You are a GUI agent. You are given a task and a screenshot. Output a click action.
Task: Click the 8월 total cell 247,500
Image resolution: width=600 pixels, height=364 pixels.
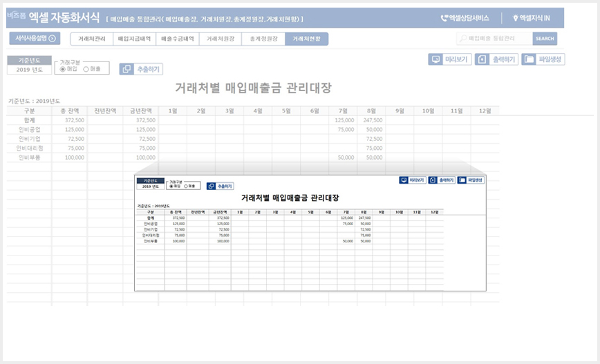(x=372, y=120)
